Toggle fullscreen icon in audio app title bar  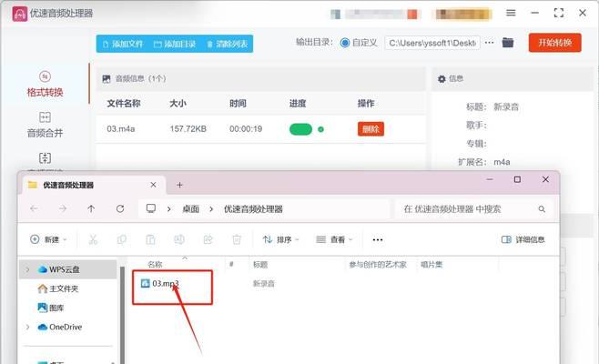coord(559,13)
